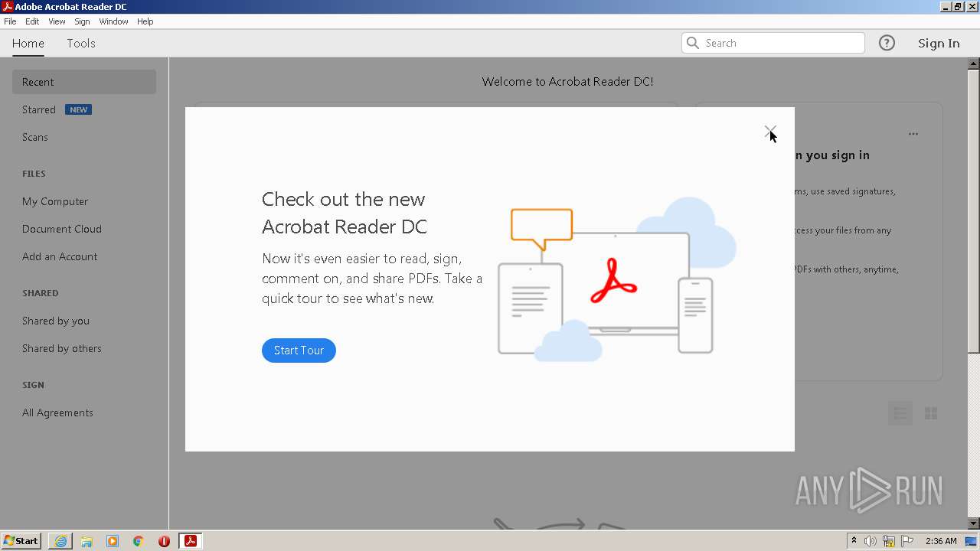980x551 pixels.
Task: Open Document Cloud files
Action: 62,229
